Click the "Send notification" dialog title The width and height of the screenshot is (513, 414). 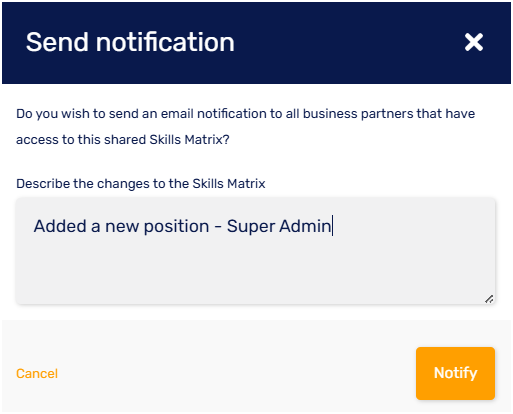tap(130, 42)
